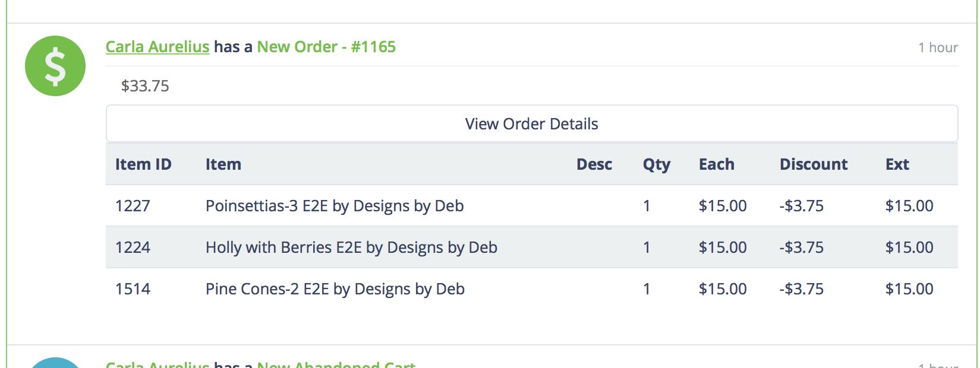The height and width of the screenshot is (368, 980).
Task: Click the Ext column header
Action: pos(897,164)
